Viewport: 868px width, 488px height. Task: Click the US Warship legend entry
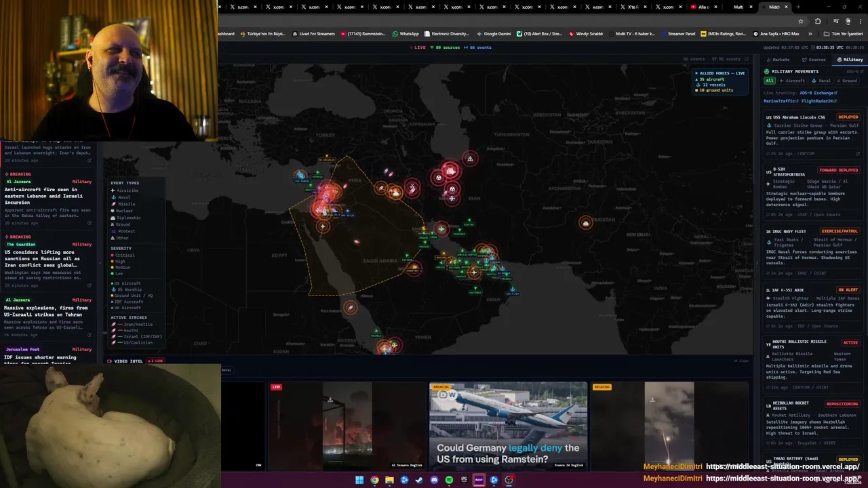126,289
